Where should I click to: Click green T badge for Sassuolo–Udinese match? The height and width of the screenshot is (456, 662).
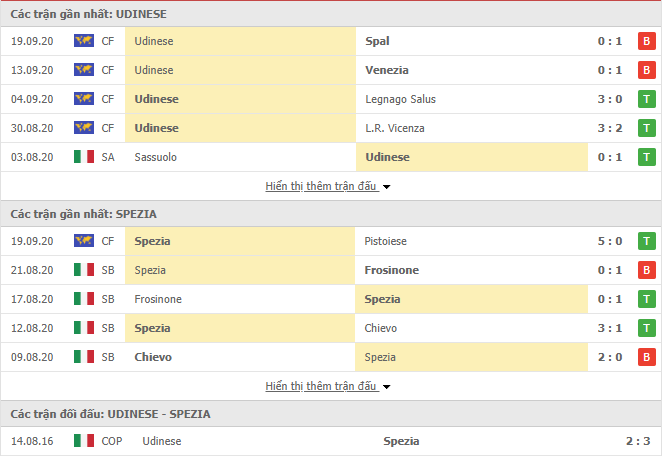(646, 157)
